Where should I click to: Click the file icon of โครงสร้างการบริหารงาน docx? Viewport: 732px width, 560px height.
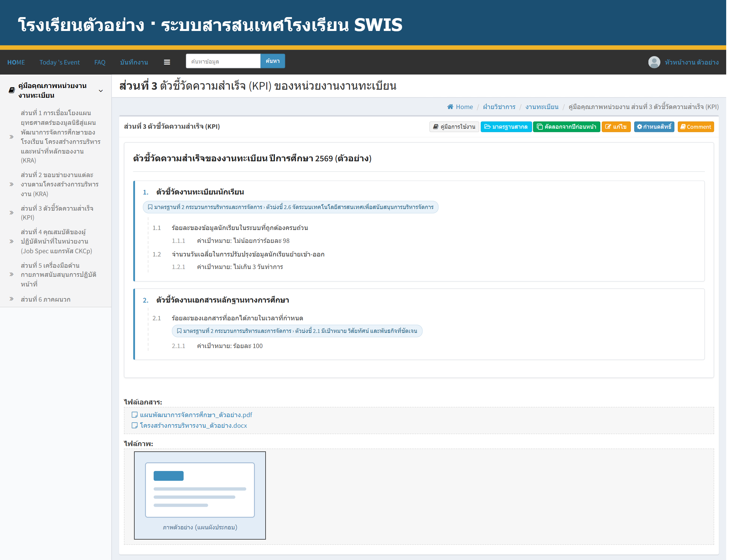134,425
